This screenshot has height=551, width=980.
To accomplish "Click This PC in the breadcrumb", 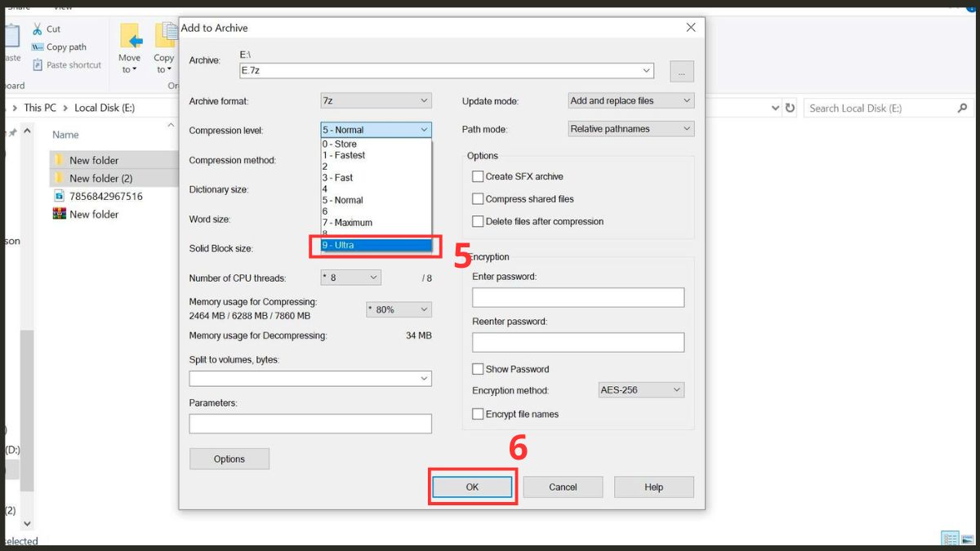I will click(40, 108).
